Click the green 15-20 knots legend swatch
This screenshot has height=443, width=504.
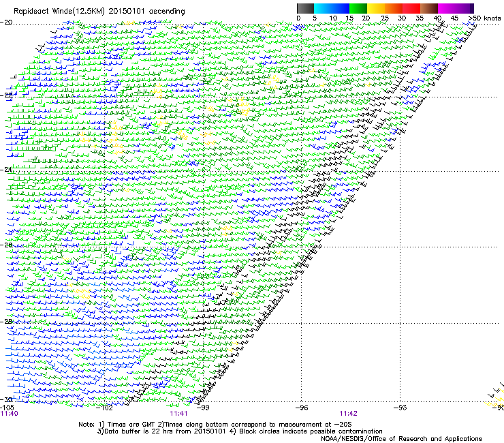pos(358,8)
